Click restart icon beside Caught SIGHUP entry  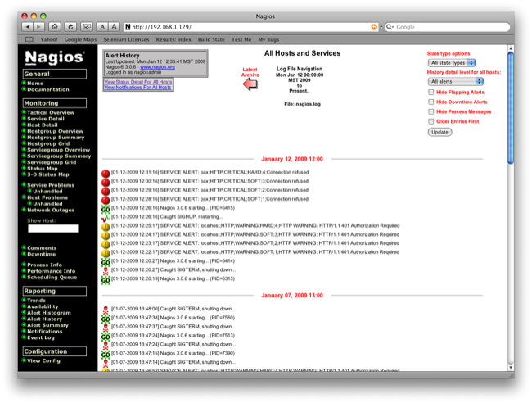(106, 217)
